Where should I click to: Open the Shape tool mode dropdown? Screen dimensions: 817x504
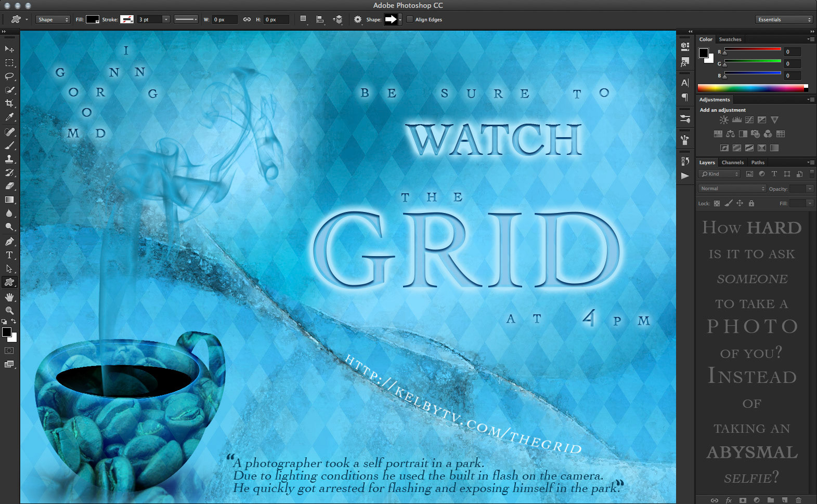[x=53, y=20]
